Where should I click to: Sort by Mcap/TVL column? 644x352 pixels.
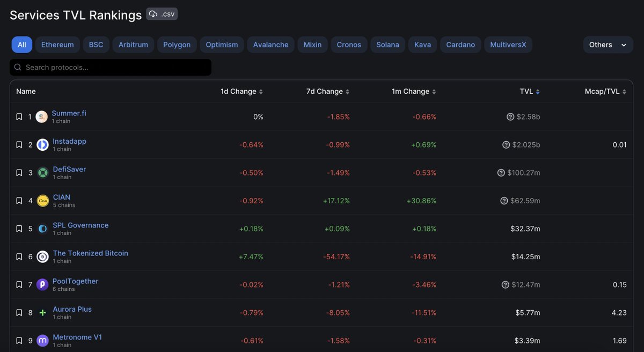point(606,91)
